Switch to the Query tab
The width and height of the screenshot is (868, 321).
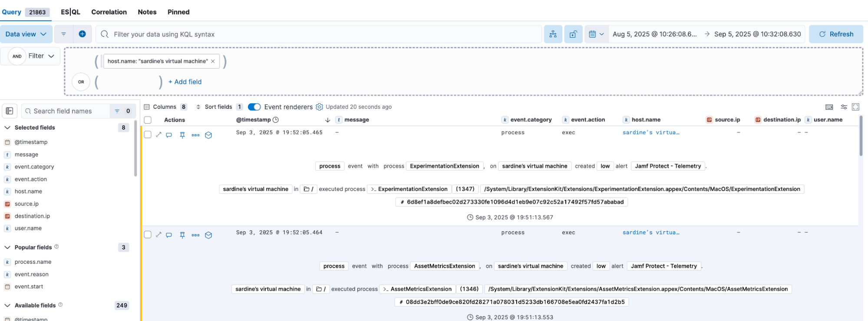click(x=25, y=12)
